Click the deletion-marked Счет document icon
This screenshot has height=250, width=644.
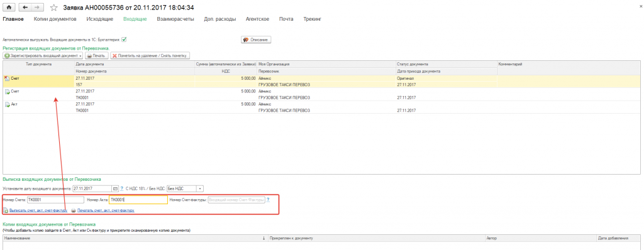click(x=6, y=78)
